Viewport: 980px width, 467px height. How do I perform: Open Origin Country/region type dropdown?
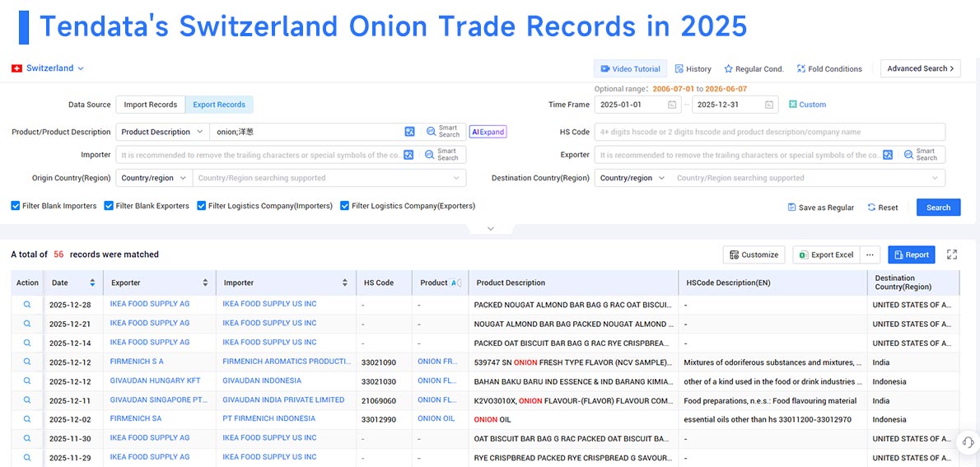point(154,178)
